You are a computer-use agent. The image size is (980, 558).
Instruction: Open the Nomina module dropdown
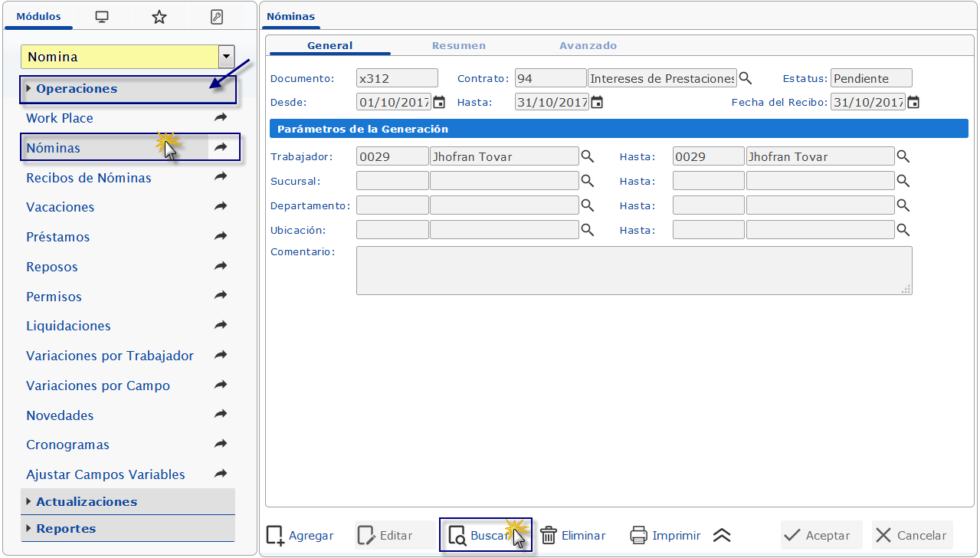click(226, 57)
